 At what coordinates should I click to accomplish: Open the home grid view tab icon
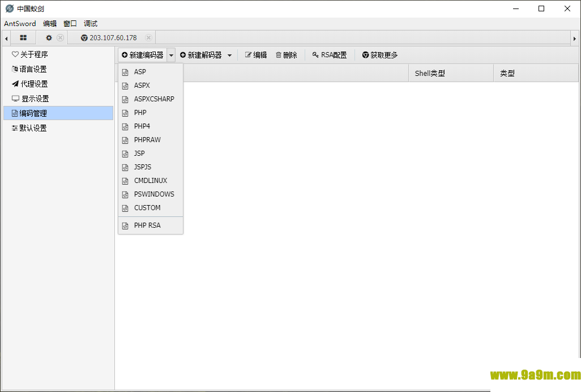tap(23, 38)
